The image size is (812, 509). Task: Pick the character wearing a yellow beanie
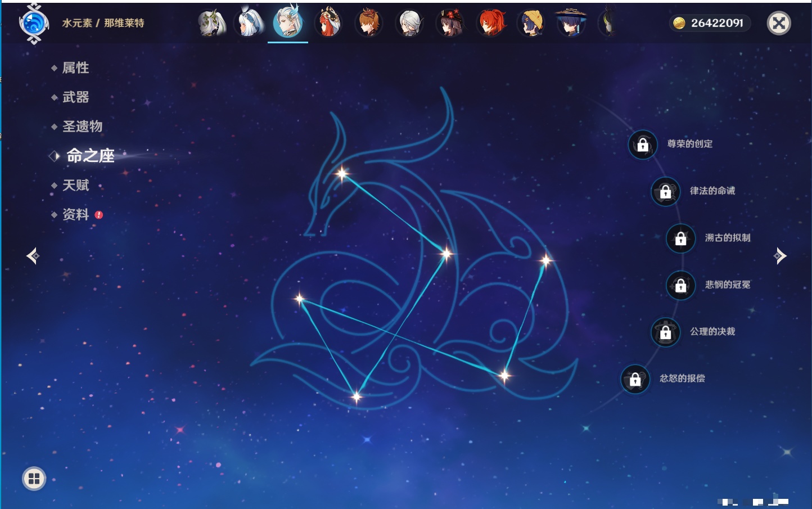point(531,23)
